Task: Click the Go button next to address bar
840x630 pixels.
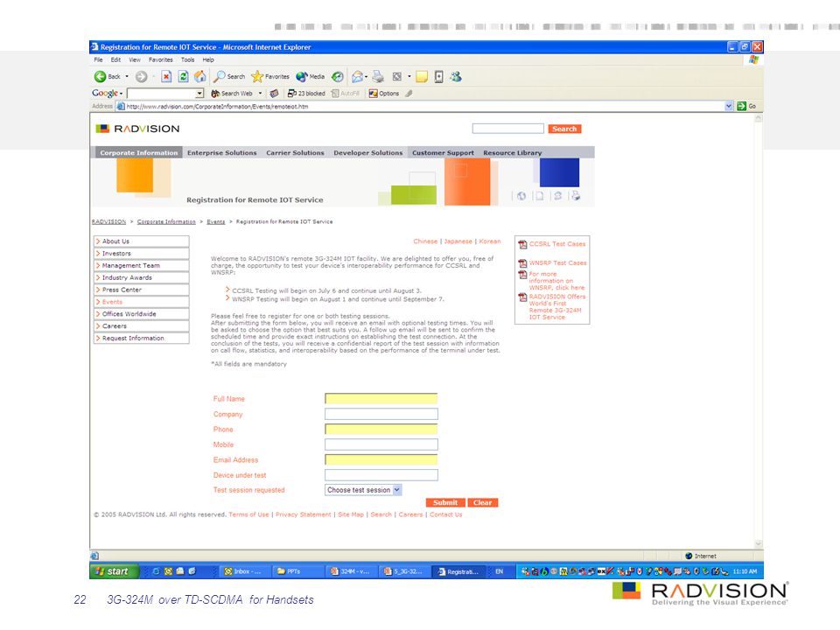Action: point(746,106)
